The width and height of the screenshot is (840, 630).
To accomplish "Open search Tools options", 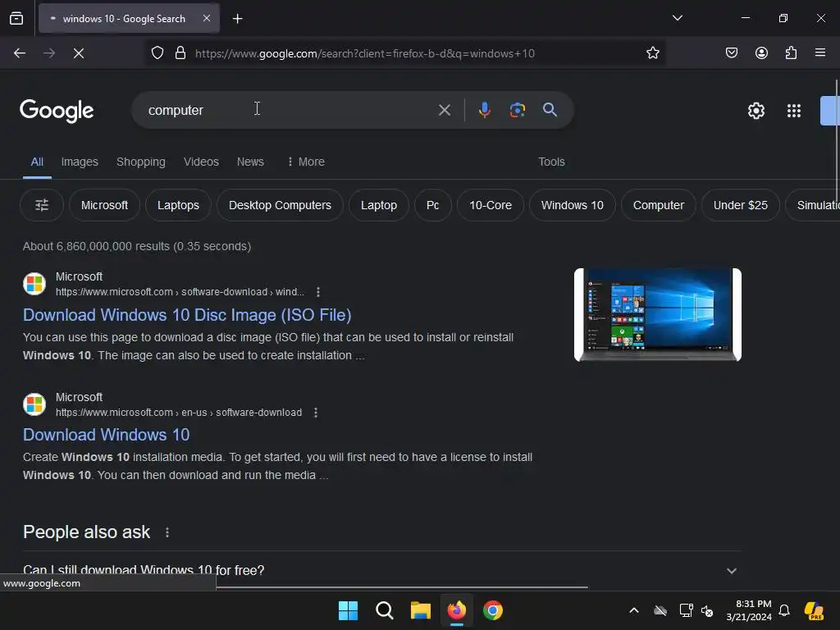I will [x=551, y=162].
